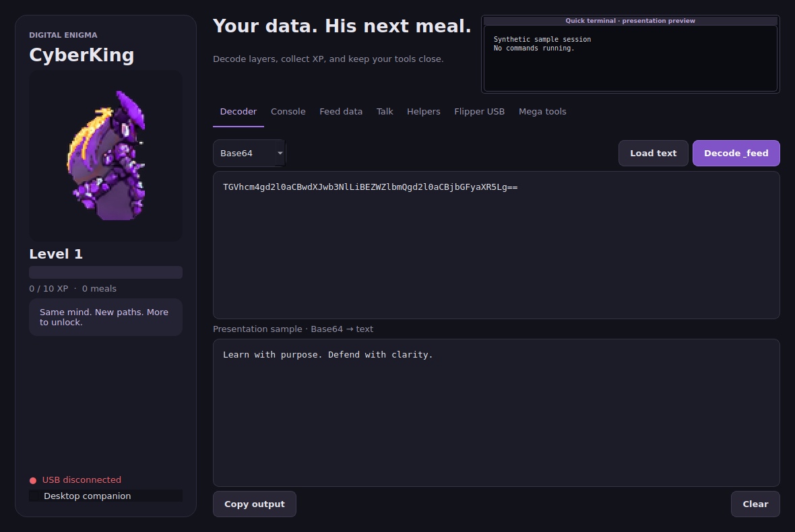Click the 'Synthetic sample session' terminal line
The image size is (795, 532).
(x=542, y=39)
